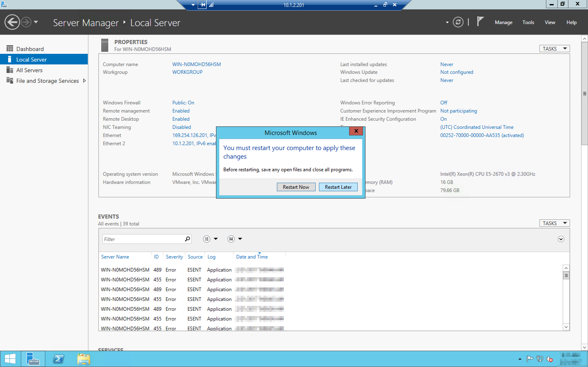Click the Dashboard icon in sidebar
The width and height of the screenshot is (588, 367).
point(10,49)
